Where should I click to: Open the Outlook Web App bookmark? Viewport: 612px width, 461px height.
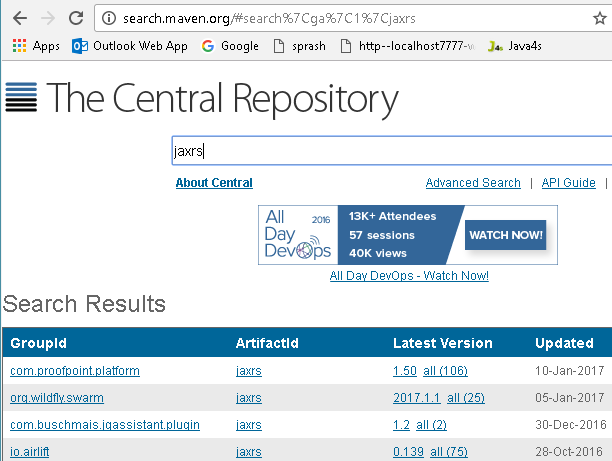[x=129, y=46]
